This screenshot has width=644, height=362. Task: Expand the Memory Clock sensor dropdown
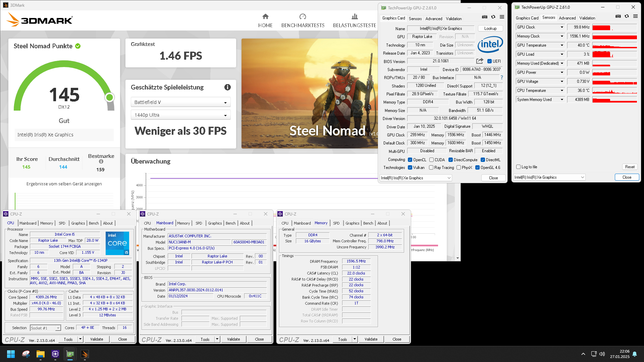562,36
